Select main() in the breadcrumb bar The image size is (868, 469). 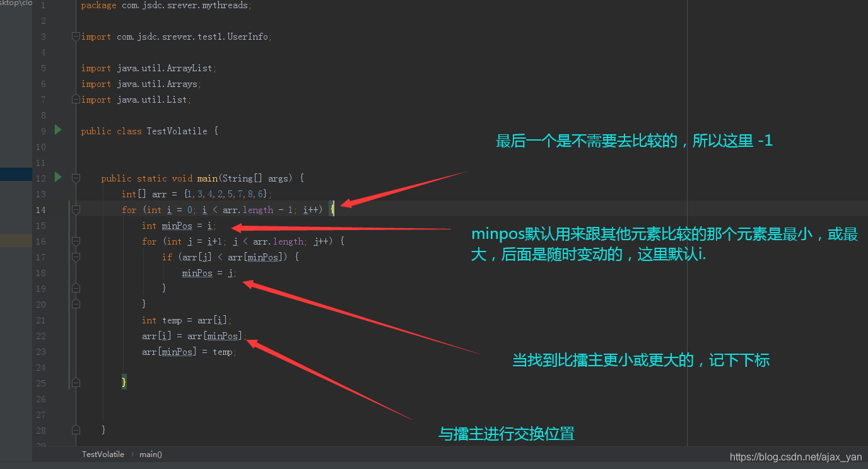pyautogui.click(x=151, y=454)
